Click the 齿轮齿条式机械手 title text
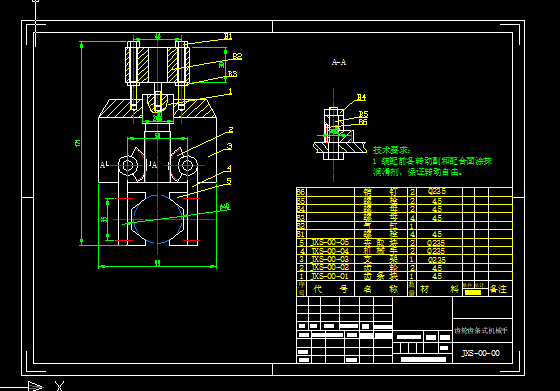Image resolution: width=560 pixels, height=391 pixels. click(481, 331)
